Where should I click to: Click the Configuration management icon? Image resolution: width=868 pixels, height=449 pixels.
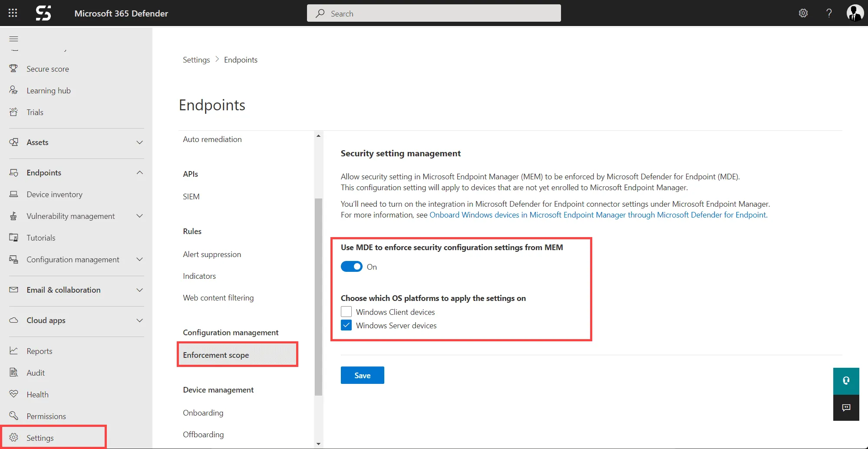pos(14,259)
